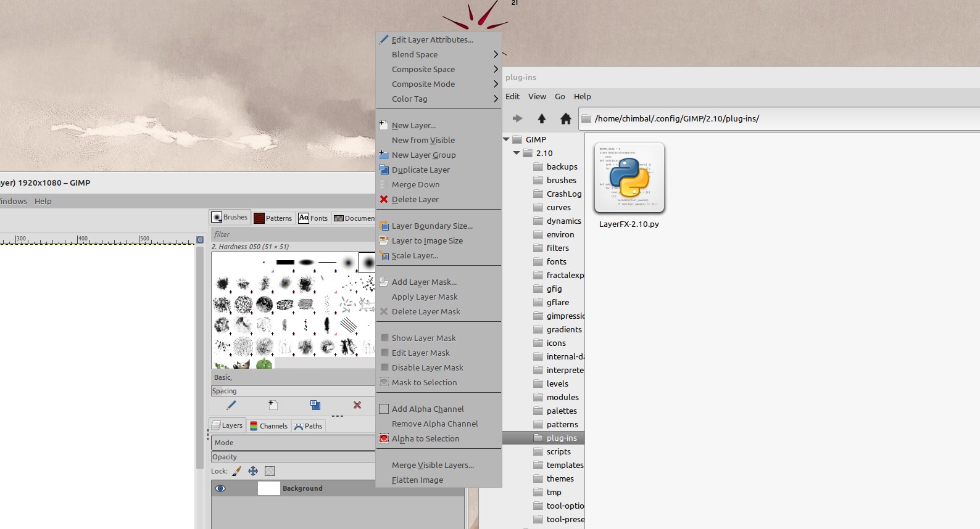Lock layer pixels with the paintbrush icon
Screen dimensions: 980x529
tap(236, 471)
